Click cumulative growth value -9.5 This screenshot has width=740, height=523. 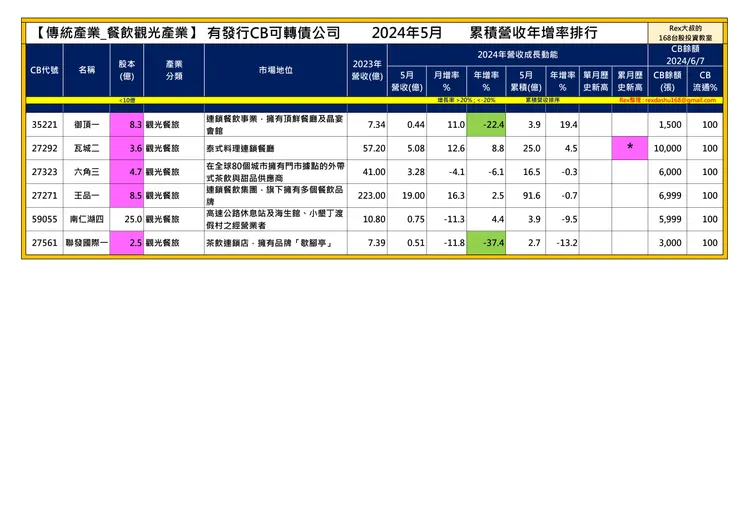(x=569, y=219)
